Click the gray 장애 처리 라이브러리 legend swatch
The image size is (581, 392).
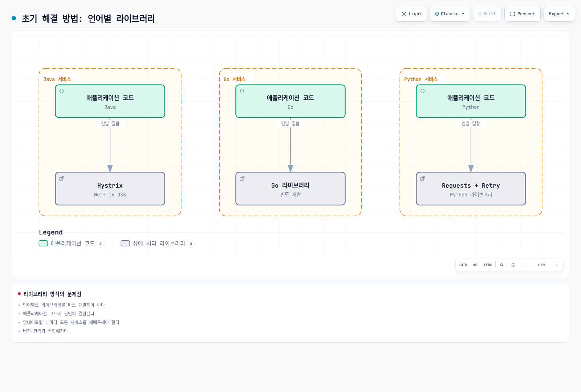pos(125,244)
